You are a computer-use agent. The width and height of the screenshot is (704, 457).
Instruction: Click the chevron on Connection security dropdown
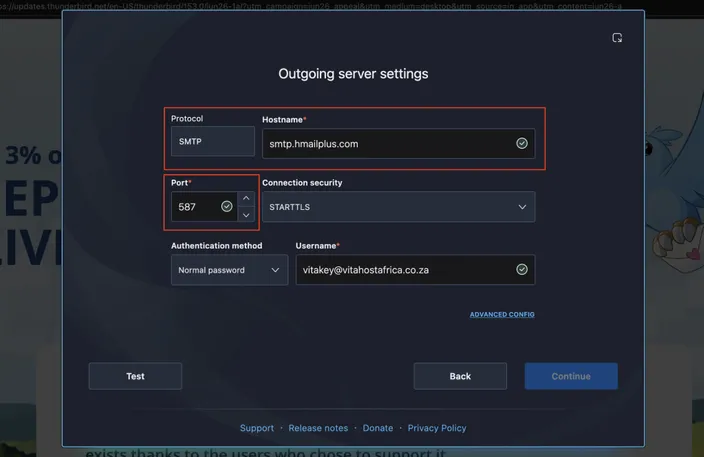tap(522, 207)
